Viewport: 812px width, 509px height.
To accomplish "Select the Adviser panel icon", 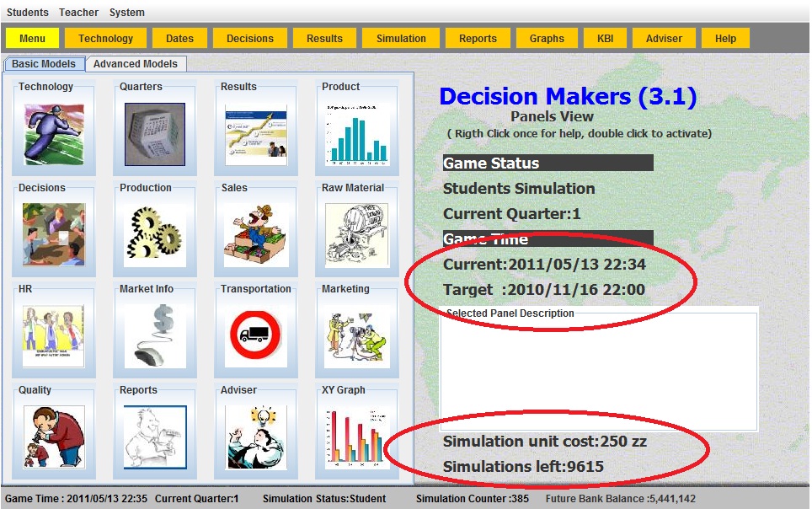I will 256,436.
